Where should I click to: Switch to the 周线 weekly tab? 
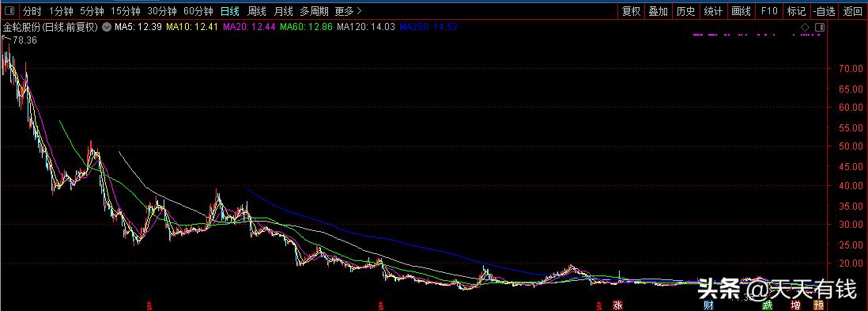257,11
